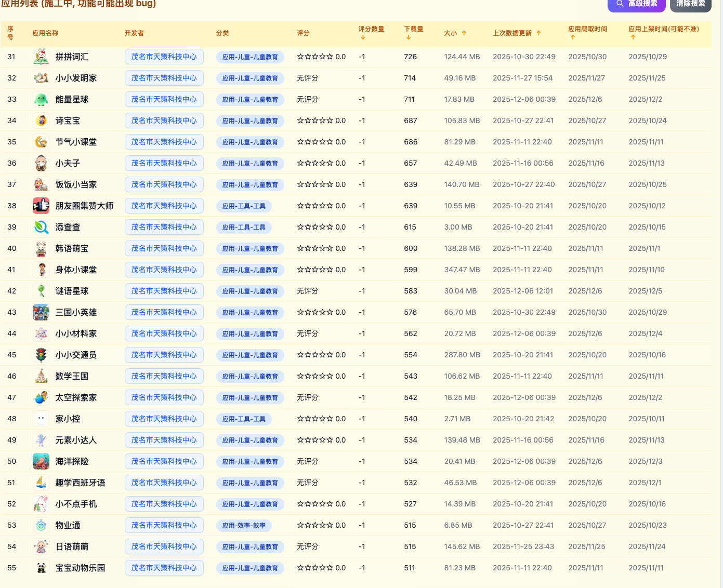Click the 上次数据更新 sort arrow
This screenshot has height=588, width=723.
539,33
